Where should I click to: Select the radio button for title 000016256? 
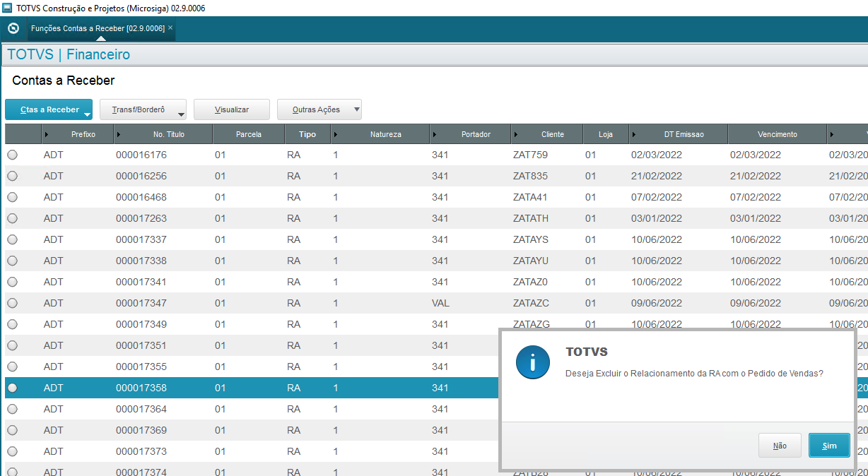pyautogui.click(x=13, y=176)
